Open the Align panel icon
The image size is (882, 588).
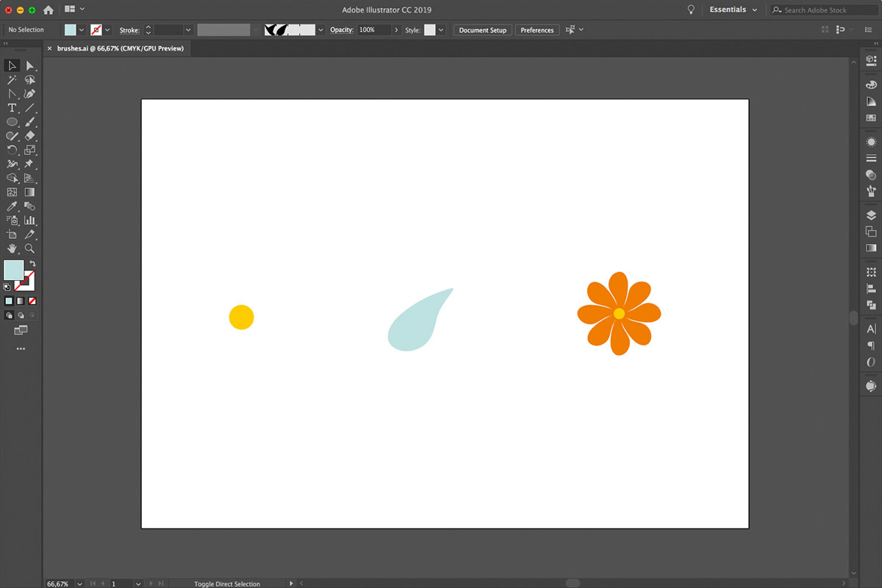(x=871, y=288)
